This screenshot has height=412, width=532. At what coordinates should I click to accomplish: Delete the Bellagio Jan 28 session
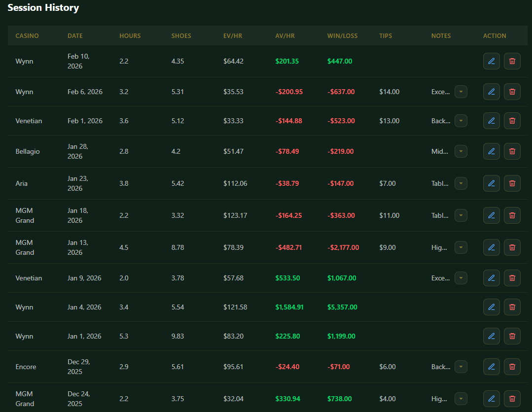pos(512,151)
